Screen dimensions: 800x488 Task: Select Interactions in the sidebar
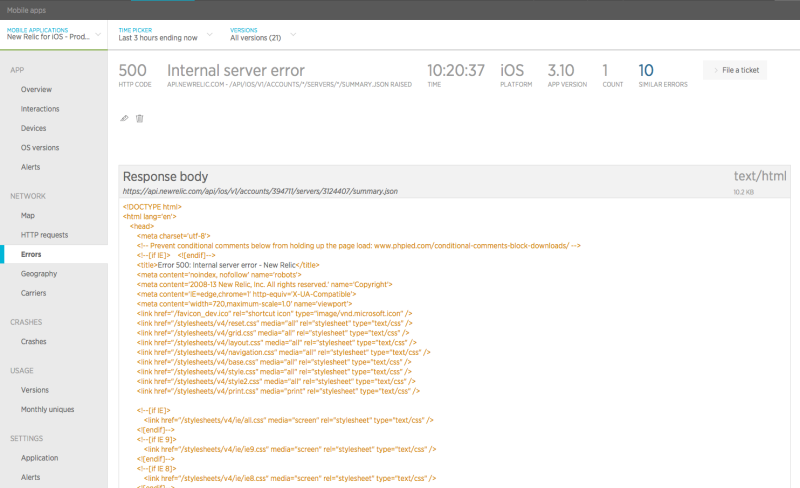click(x=40, y=109)
